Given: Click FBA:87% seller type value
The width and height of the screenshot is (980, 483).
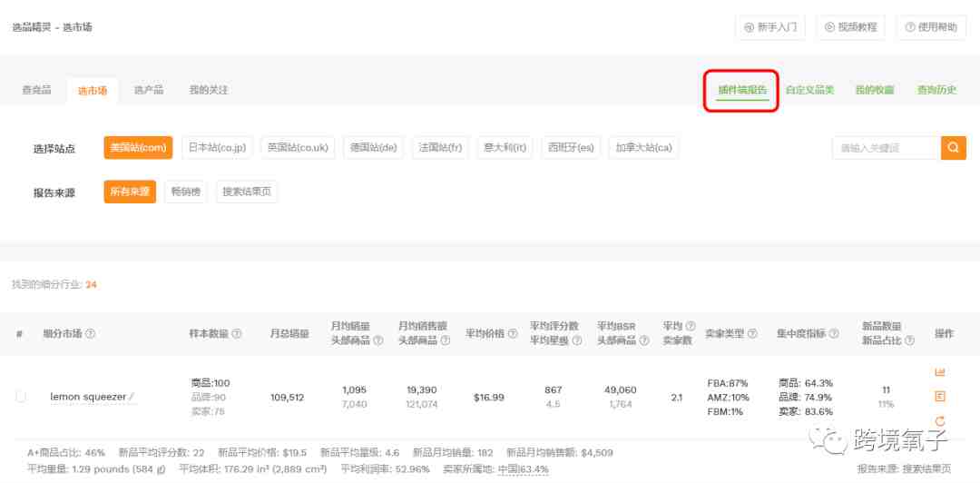Looking at the screenshot, I should pyautogui.click(x=728, y=383).
